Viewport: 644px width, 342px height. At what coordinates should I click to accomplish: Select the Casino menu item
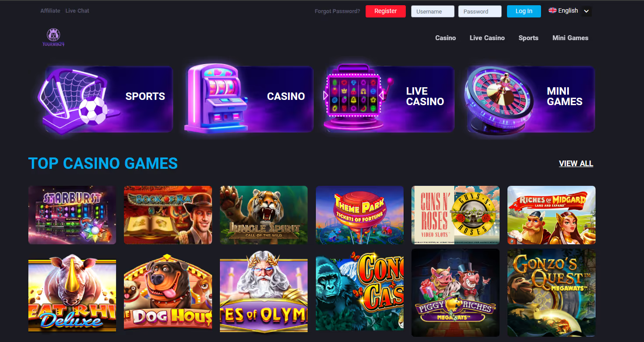[x=445, y=38]
